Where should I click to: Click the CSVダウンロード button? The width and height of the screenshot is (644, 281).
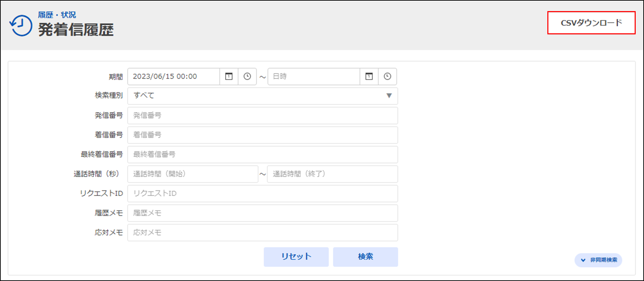tap(591, 23)
